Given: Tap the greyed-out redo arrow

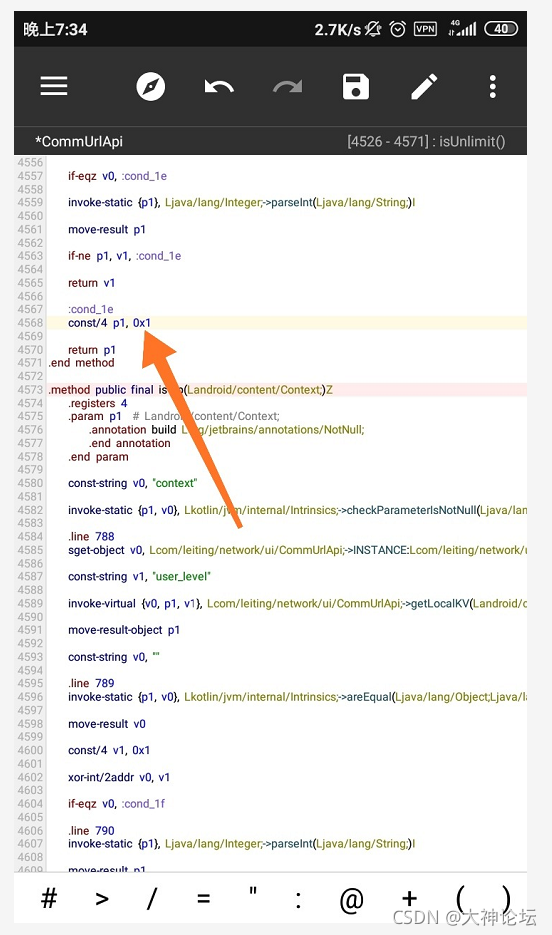Looking at the screenshot, I should click(288, 87).
